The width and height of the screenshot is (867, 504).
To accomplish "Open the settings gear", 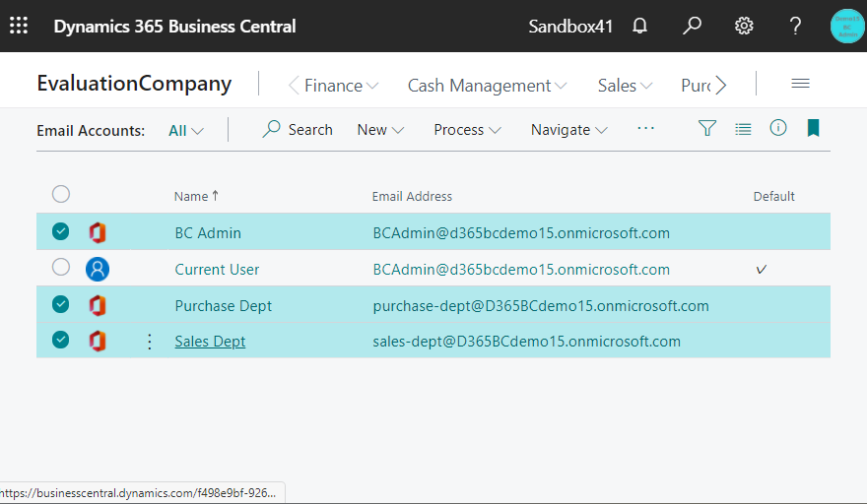I will pos(744,26).
